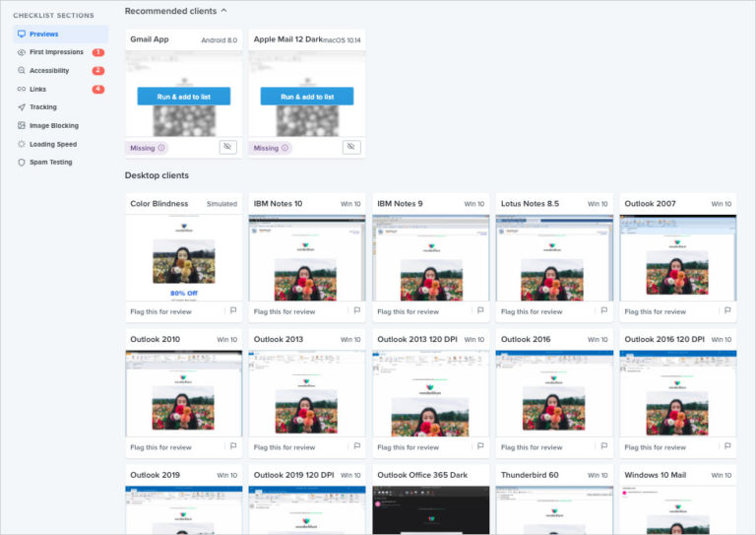The image size is (756, 535).
Task: Click the Apple Mail 12 Dark title
Action: (x=287, y=39)
